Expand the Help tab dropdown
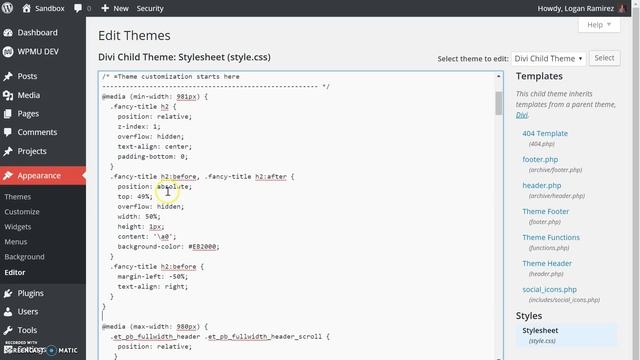This screenshot has width=640, height=360. (x=599, y=25)
